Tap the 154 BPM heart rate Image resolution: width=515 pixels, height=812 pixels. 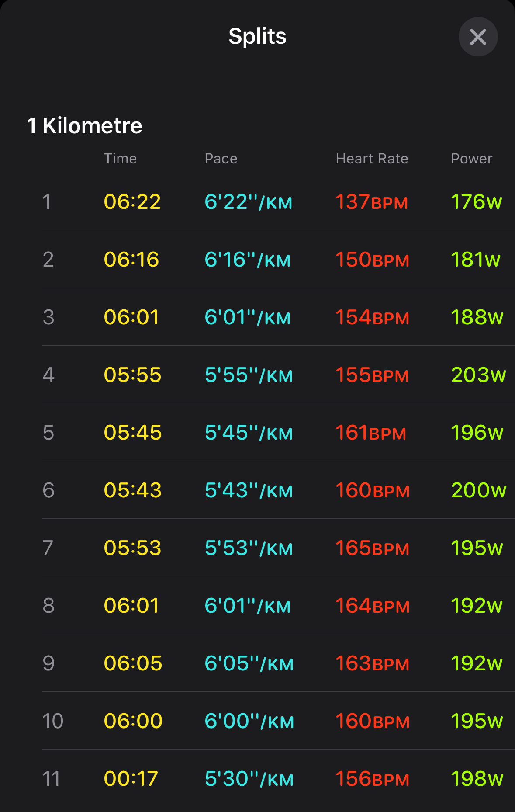coord(372,317)
